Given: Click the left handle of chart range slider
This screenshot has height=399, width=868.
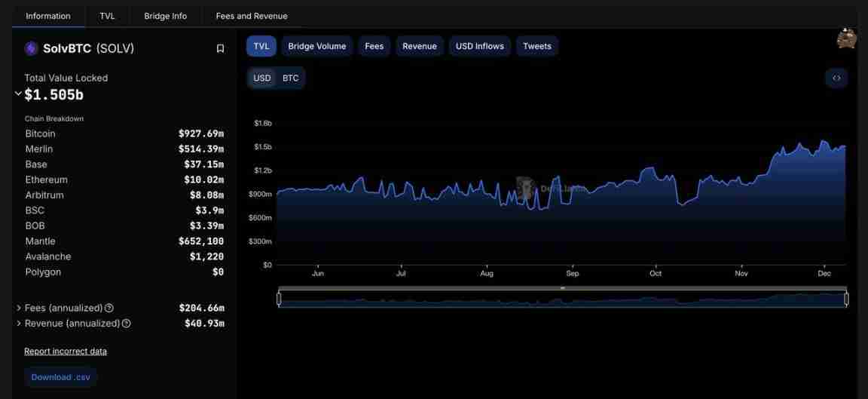Looking at the screenshot, I should pos(279,299).
